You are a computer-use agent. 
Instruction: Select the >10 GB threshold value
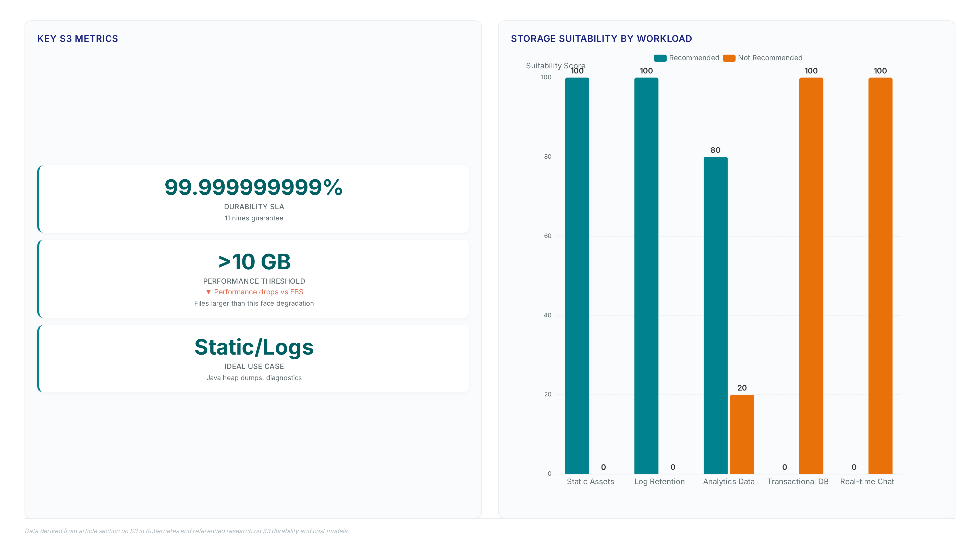point(254,262)
